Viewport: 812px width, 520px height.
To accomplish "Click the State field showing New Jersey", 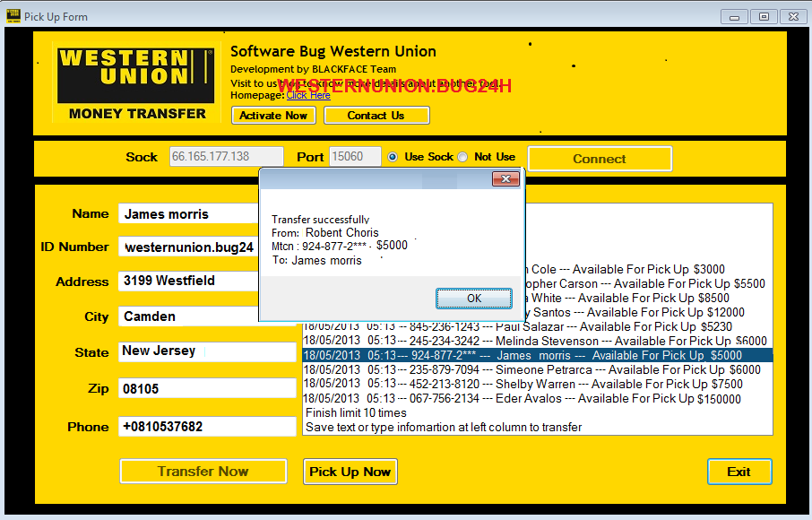I will pyautogui.click(x=207, y=351).
